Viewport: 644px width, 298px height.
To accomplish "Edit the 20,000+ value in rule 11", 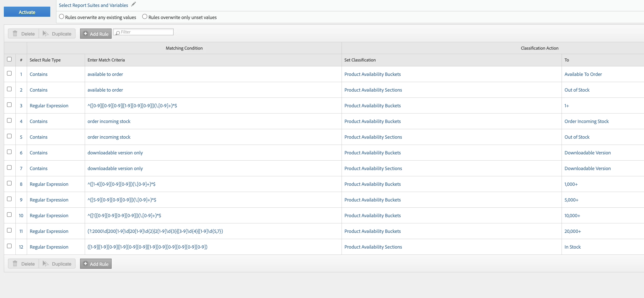I will coord(572,231).
